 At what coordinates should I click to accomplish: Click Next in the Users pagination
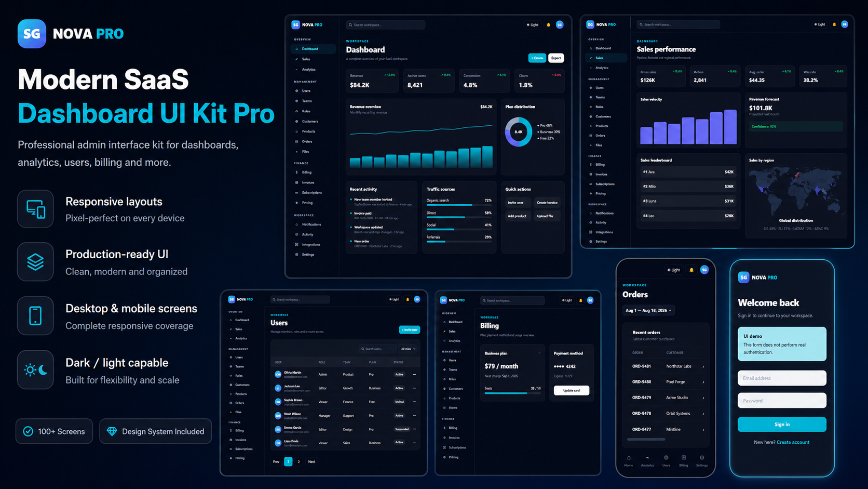coord(311,461)
